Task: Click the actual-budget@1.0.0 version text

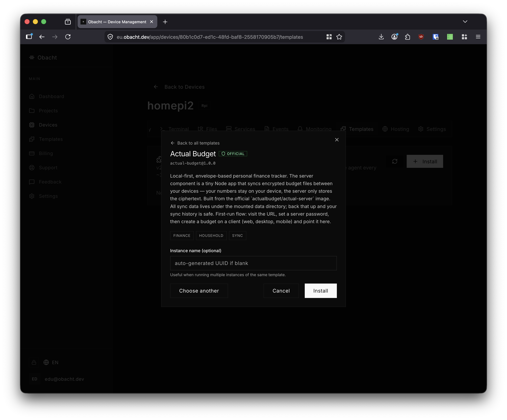Action: (193, 163)
